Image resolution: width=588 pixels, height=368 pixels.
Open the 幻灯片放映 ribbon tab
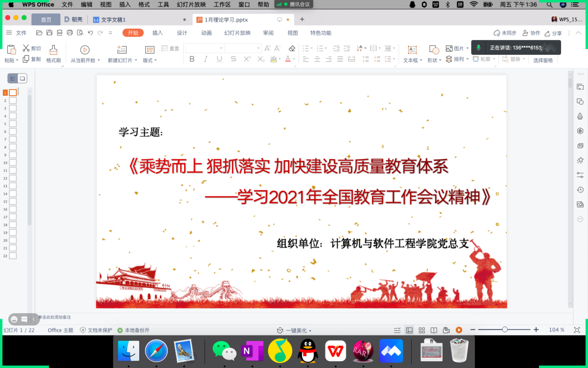(237, 33)
